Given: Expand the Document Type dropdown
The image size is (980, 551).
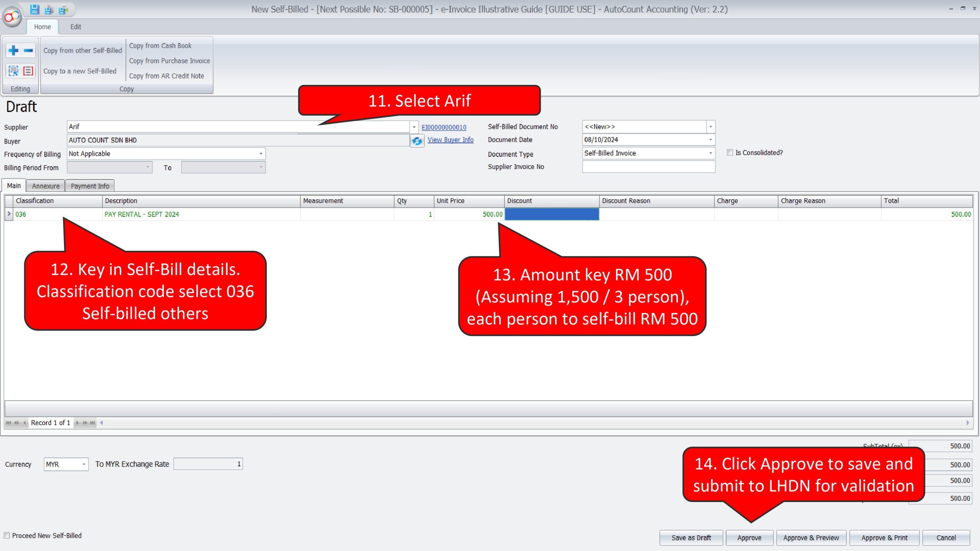Looking at the screenshot, I should 710,153.
